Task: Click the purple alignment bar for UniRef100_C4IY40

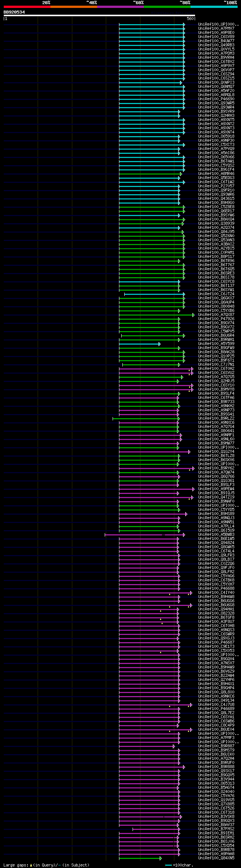Action: 156,593
